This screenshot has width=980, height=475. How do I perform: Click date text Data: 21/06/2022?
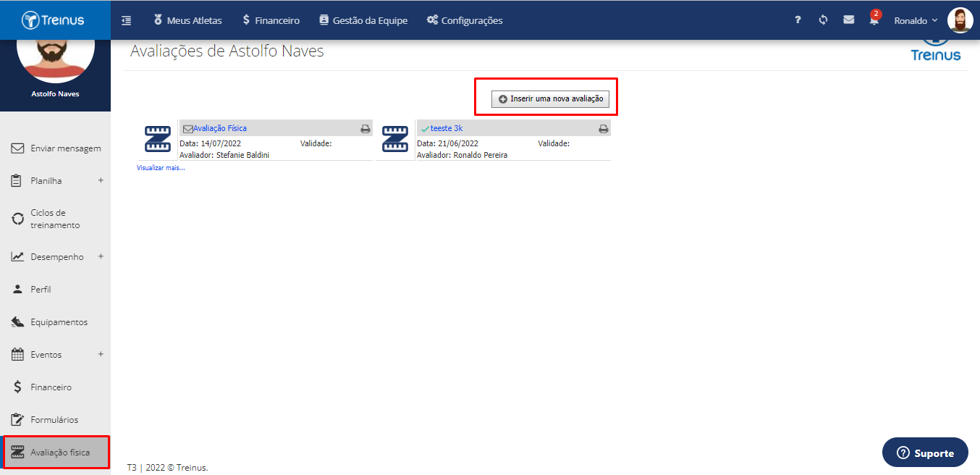point(448,143)
